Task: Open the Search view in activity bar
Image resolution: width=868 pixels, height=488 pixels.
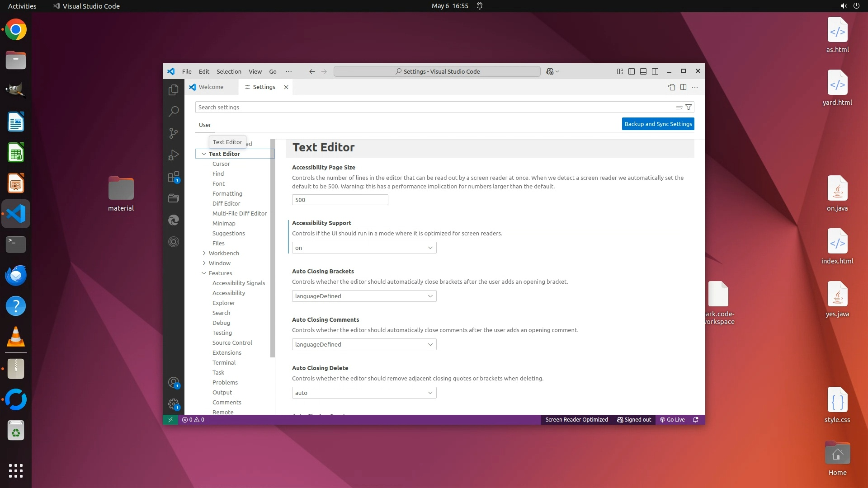Action: pyautogui.click(x=174, y=111)
